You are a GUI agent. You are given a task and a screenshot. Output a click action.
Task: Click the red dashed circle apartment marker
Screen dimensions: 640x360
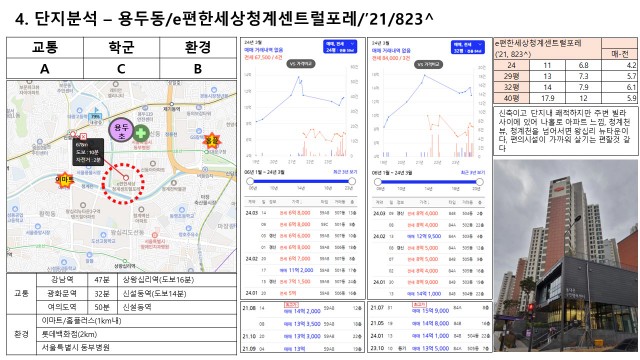(x=123, y=183)
